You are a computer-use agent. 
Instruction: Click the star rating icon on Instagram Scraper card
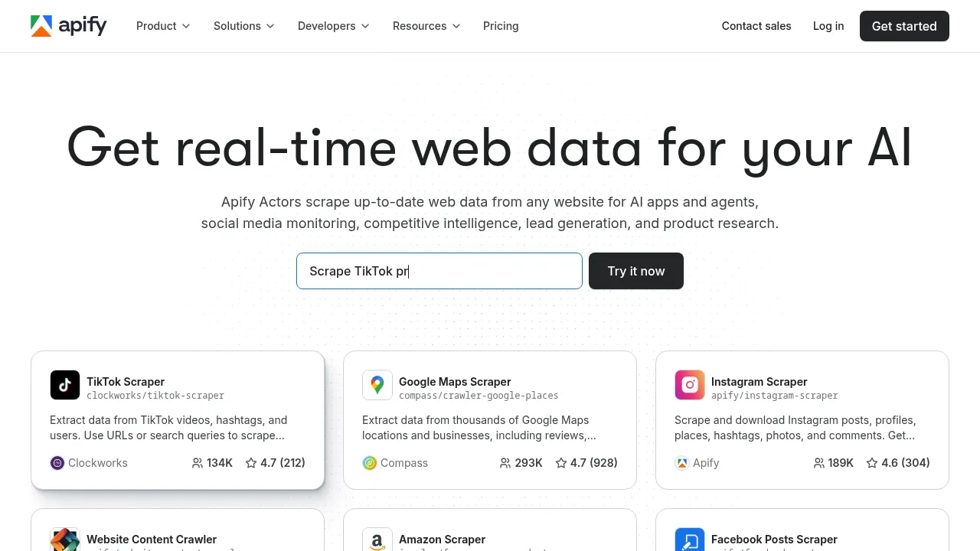[872, 463]
